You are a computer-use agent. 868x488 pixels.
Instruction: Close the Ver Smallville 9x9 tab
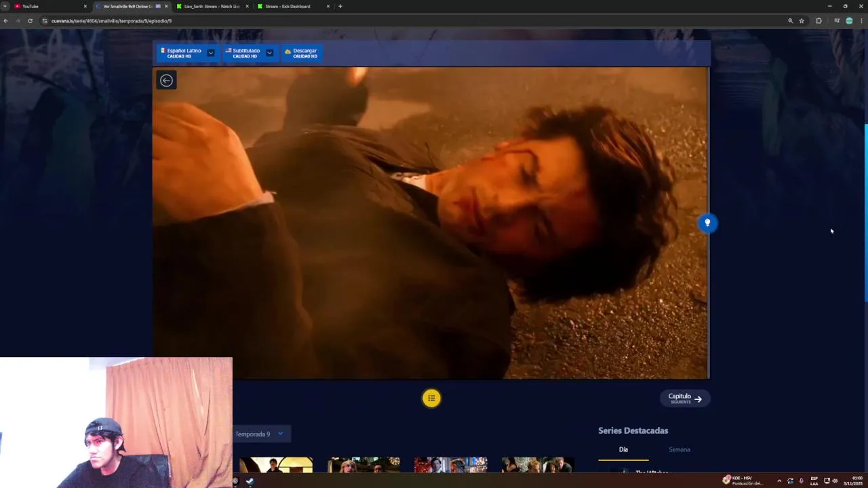pyautogui.click(x=166, y=6)
